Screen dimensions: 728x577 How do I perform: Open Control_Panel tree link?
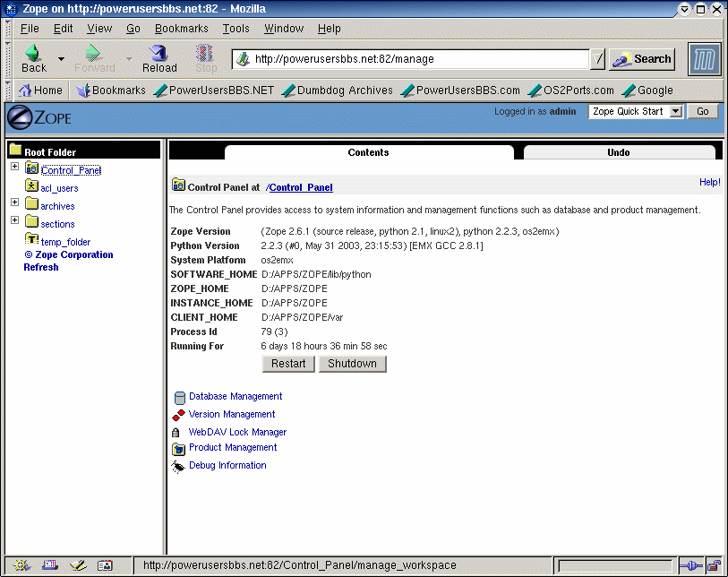[x=71, y=170]
